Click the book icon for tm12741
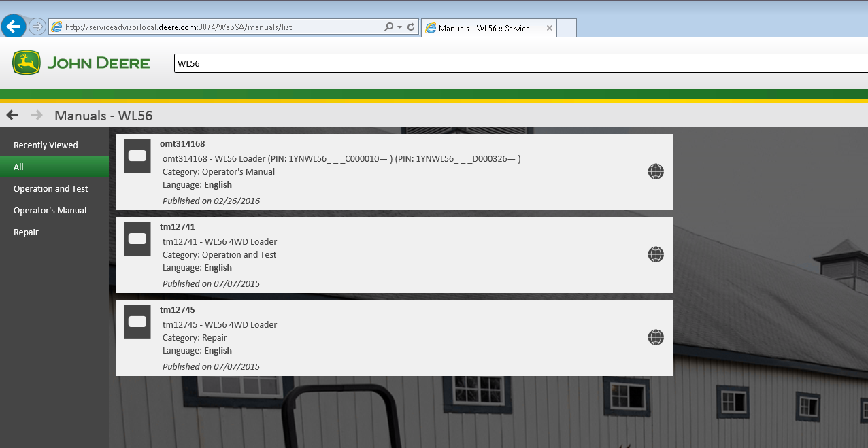The image size is (868, 448). [x=137, y=239]
